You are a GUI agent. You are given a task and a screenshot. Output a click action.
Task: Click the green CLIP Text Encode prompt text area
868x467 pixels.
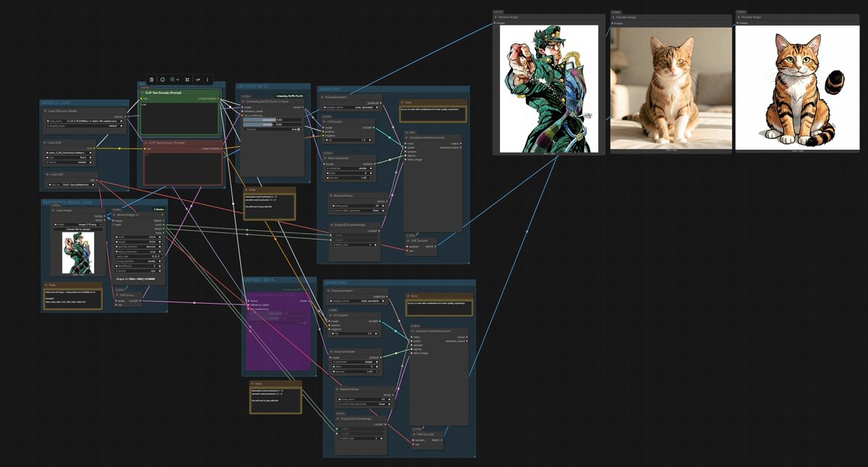tap(179, 119)
